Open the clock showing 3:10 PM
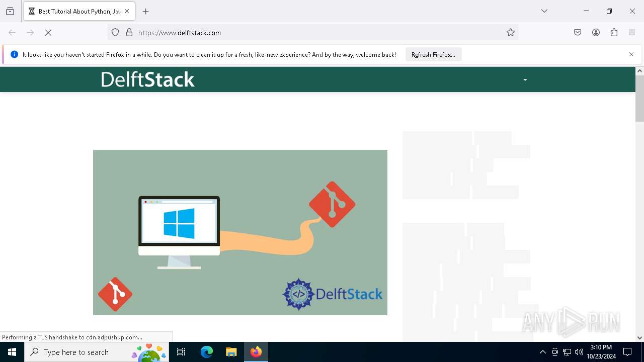Screen dimensions: 644x362 pyautogui.click(x=601, y=352)
